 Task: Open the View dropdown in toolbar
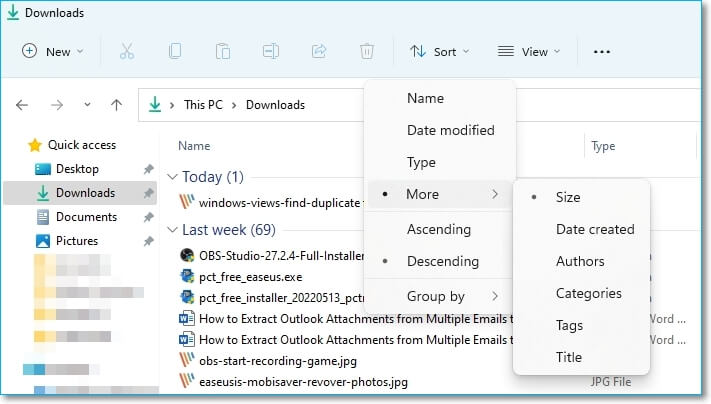(529, 52)
